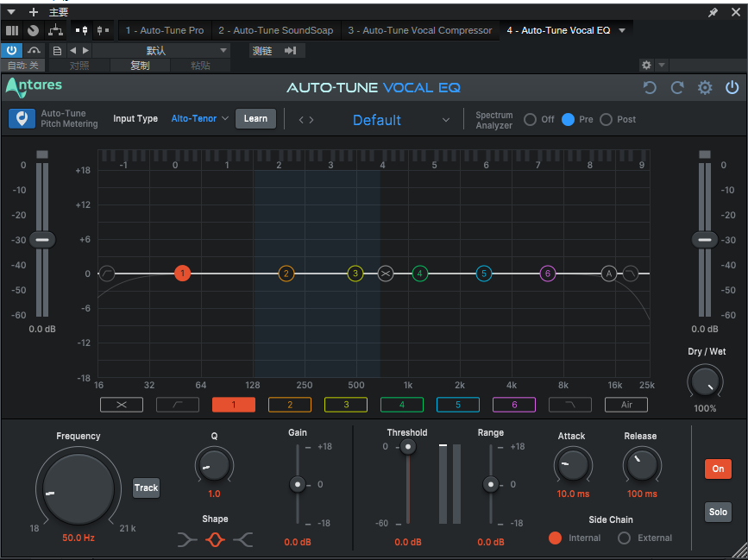The image size is (748, 560).
Task: Open the host preset dropdown
Action: pos(161,51)
